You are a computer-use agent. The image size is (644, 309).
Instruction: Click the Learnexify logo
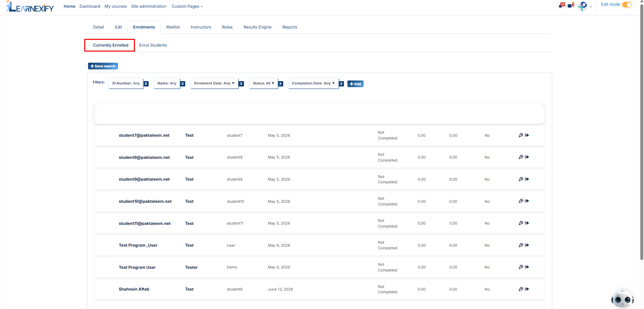pyautogui.click(x=30, y=7)
